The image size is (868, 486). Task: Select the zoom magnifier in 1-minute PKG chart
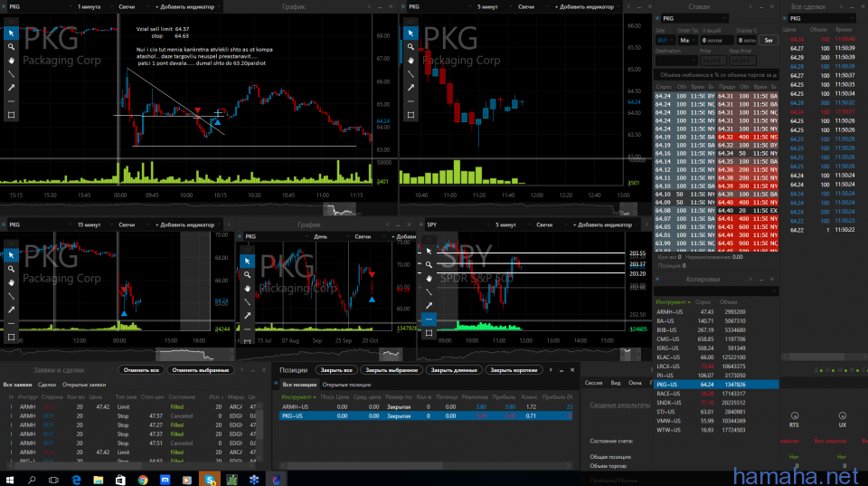11,47
